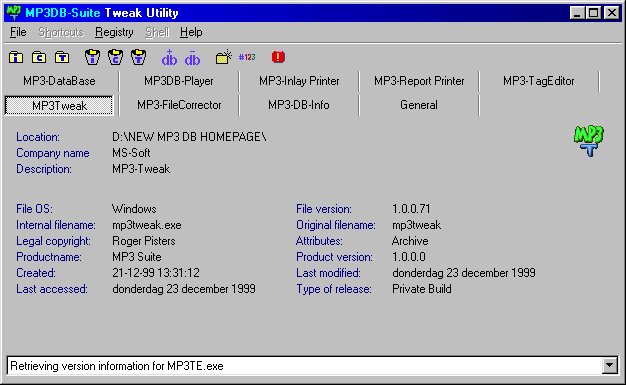Click the file version value 1.0.0.71
Viewport: 626px width, 385px height.
[x=411, y=209]
